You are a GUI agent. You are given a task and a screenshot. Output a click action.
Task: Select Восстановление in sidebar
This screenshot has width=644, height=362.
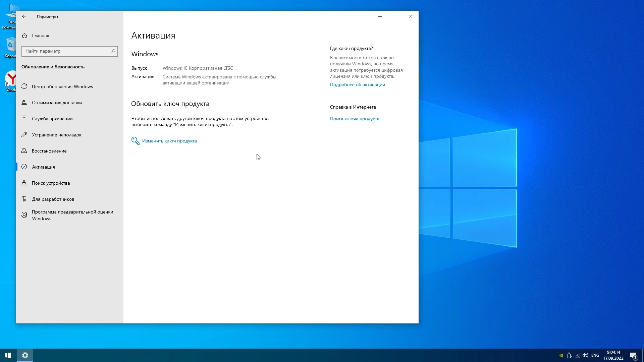click(x=49, y=151)
